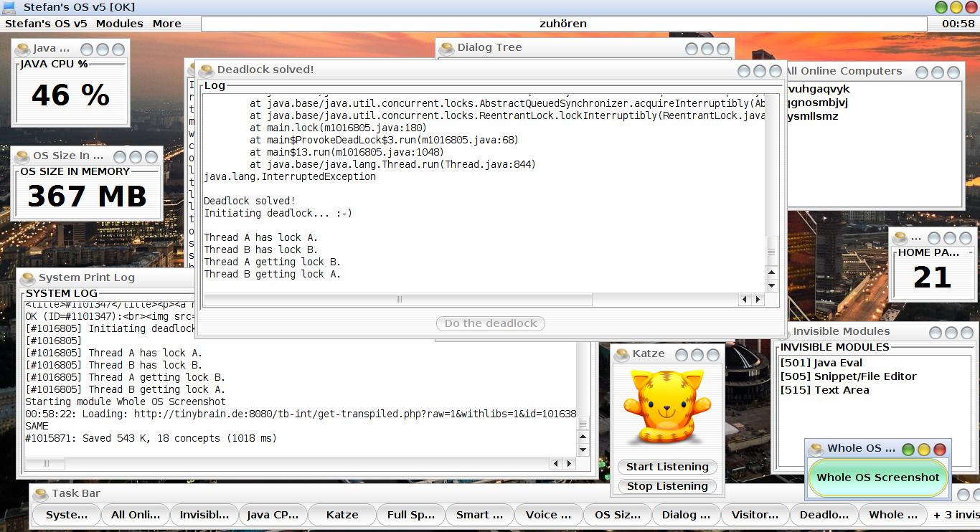980x532 pixels.
Task: Click Java cup icon of Katze window
Action: 622,354
